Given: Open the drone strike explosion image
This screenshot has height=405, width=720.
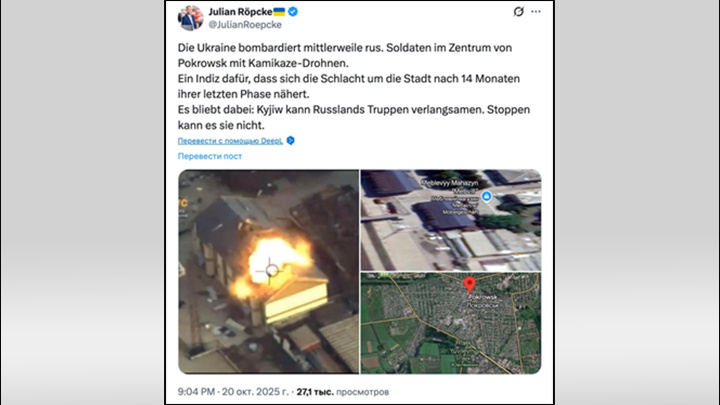Looking at the screenshot, I should (x=269, y=272).
